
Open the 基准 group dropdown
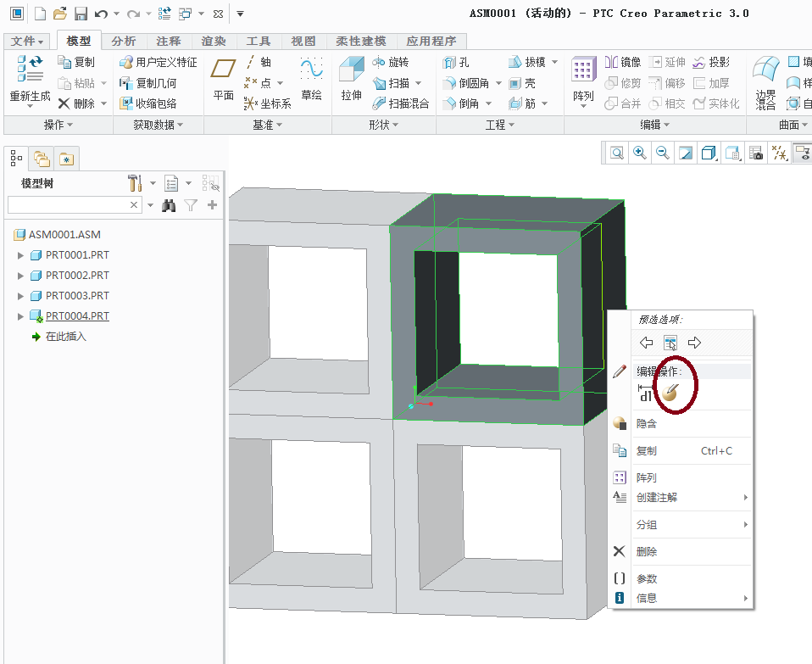[x=268, y=125]
